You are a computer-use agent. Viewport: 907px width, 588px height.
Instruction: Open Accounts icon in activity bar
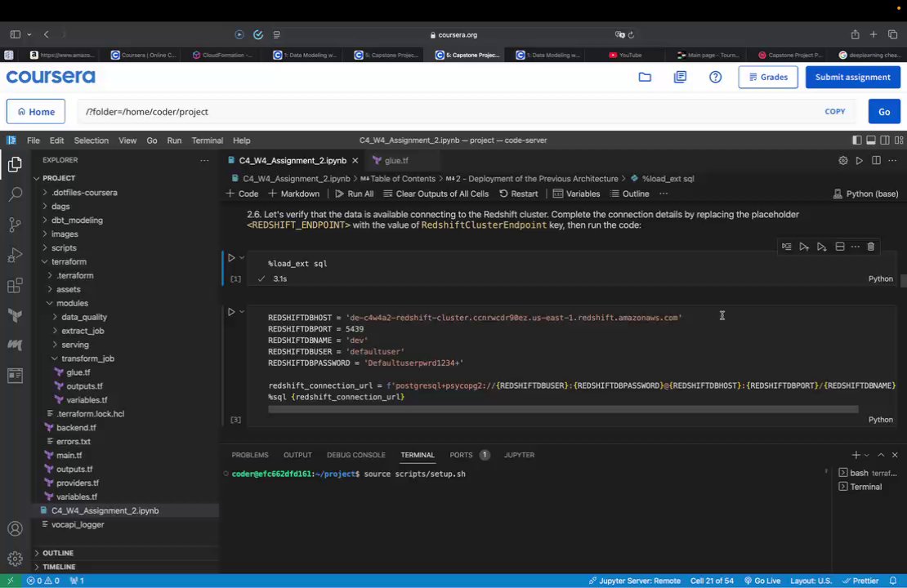15,529
